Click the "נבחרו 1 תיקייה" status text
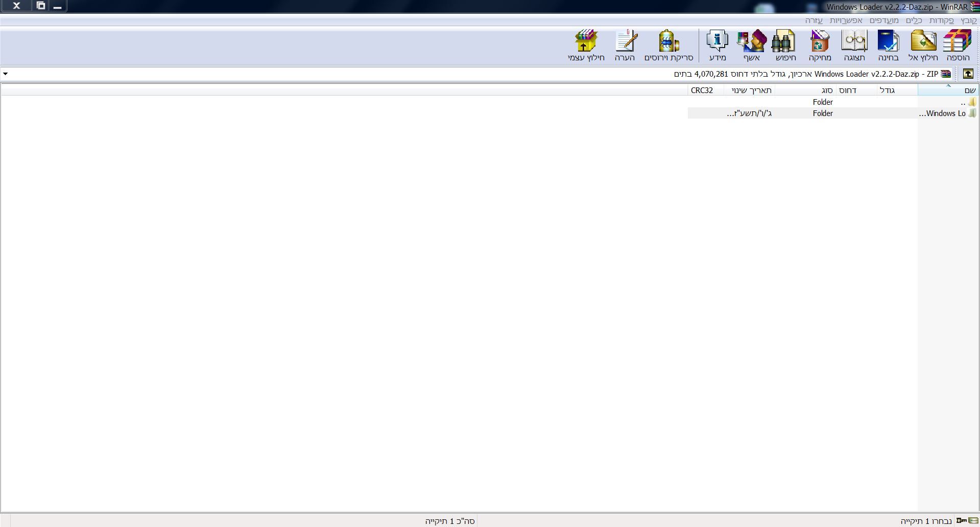 (926, 521)
